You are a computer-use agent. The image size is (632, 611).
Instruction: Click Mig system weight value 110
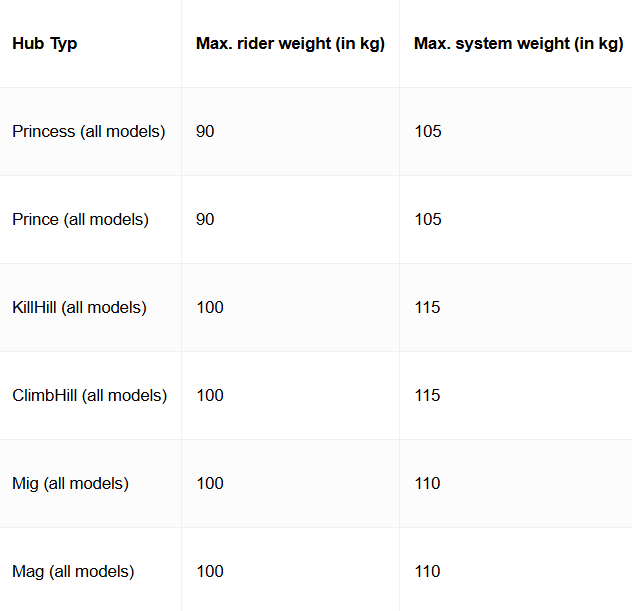[x=427, y=483]
